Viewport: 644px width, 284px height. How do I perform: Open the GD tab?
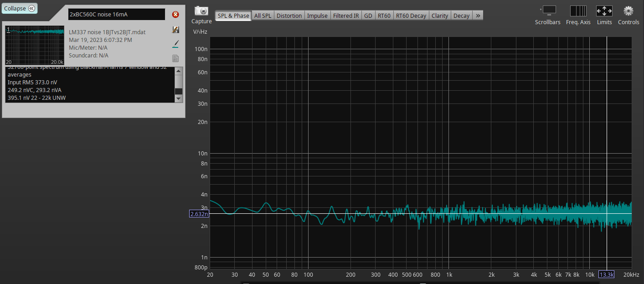pos(368,15)
